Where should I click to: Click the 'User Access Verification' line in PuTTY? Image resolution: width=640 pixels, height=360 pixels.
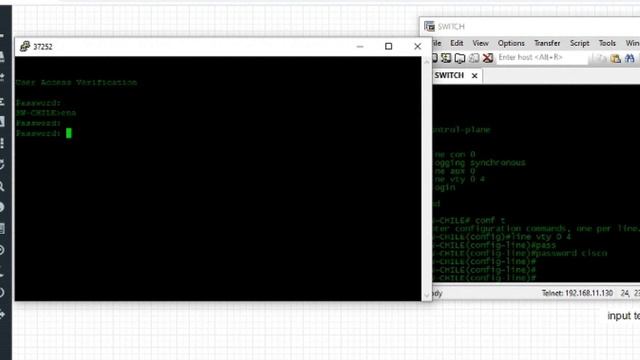[x=76, y=82]
